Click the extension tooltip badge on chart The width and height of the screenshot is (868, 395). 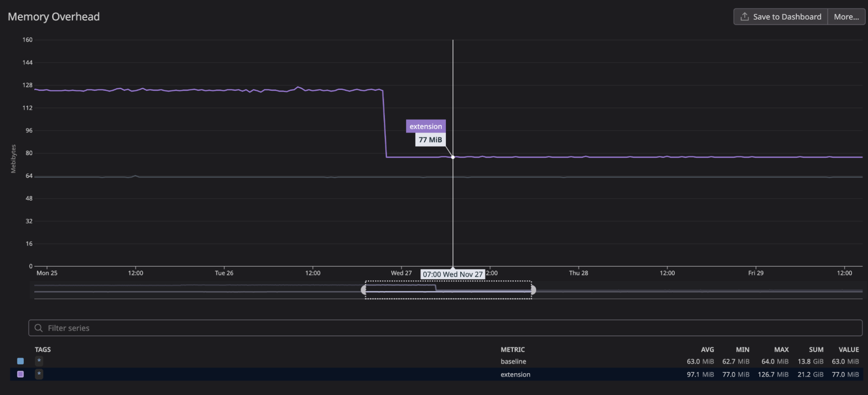(425, 126)
